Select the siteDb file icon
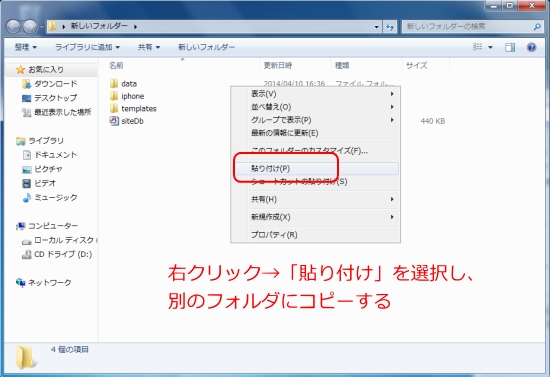Image resolution: width=550 pixels, height=377 pixels. tap(114, 121)
